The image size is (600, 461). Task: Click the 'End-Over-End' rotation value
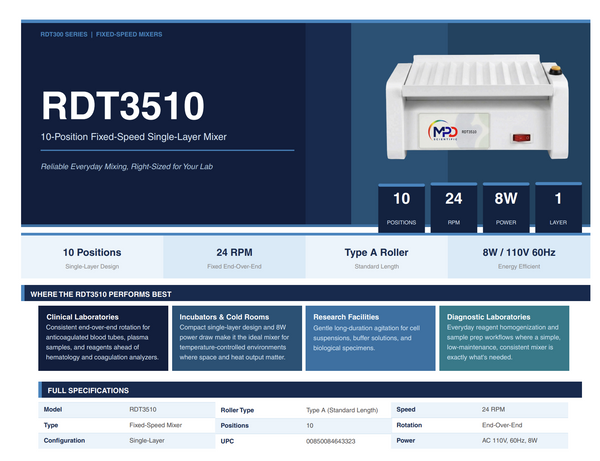(502, 425)
